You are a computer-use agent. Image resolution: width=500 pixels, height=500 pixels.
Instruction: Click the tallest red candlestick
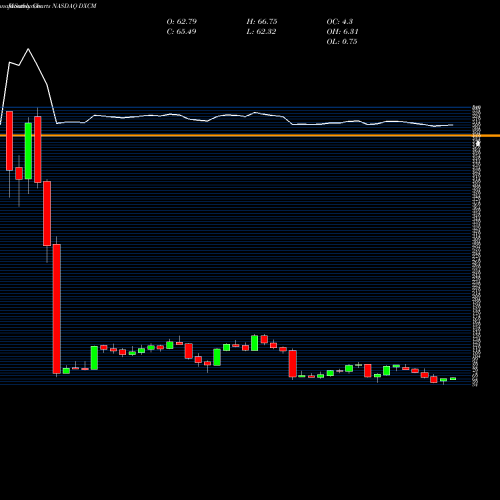pos(57,309)
